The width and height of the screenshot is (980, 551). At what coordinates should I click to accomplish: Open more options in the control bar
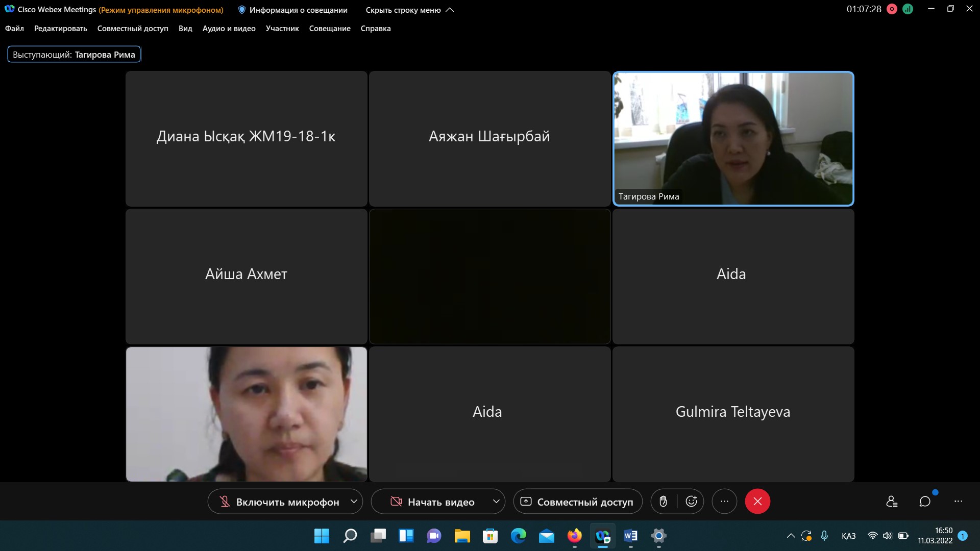pos(724,502)
